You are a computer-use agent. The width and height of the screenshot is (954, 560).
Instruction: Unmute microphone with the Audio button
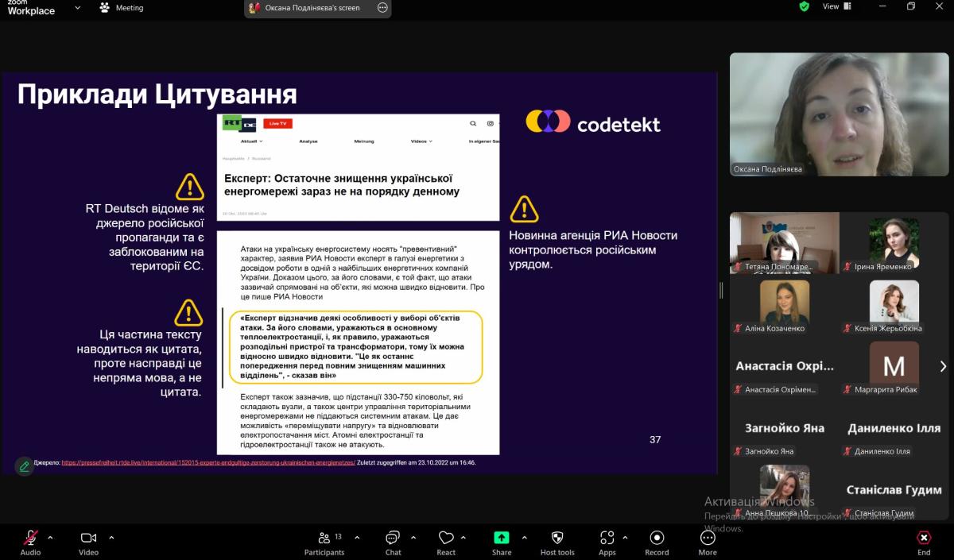click(30, 543)
